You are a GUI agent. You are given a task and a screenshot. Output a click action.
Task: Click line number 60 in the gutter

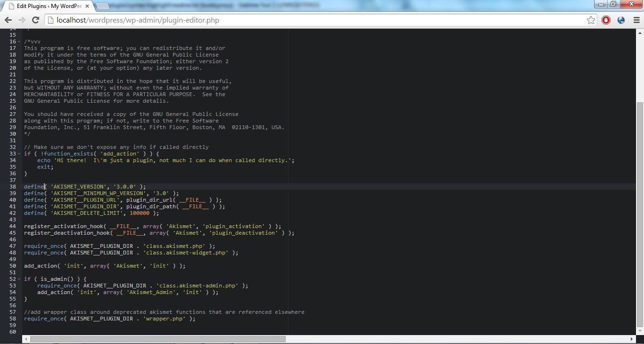click(x=13, y=332)
